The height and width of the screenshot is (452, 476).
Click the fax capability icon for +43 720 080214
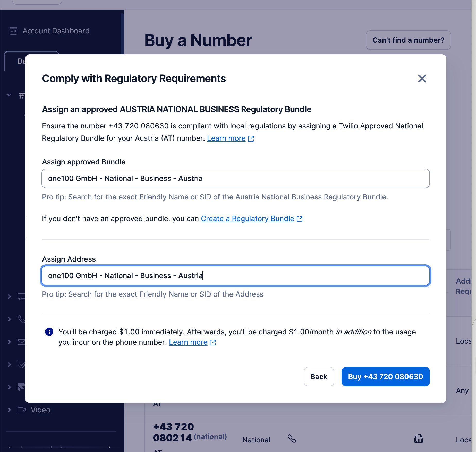click(x=419, y=439)
